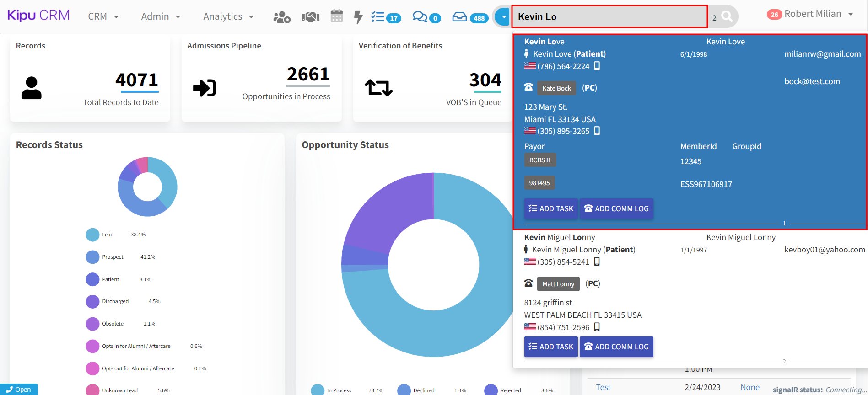
Task: Toggle the Lead legend color swatch
Action: coord(92,235)
